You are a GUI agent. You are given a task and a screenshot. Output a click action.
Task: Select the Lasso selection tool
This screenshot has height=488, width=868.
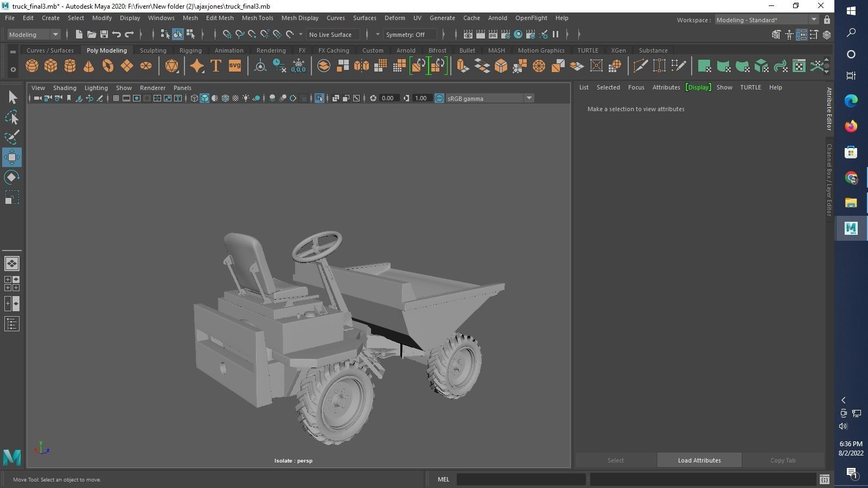pyautogui.click(x=12, y=117)
